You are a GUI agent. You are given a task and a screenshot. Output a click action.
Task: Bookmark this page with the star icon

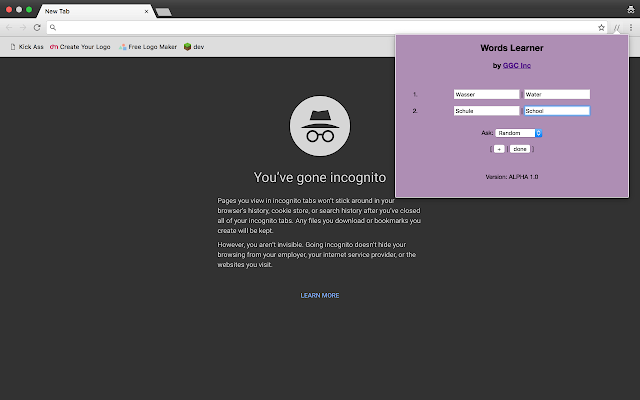coord(601,27)
